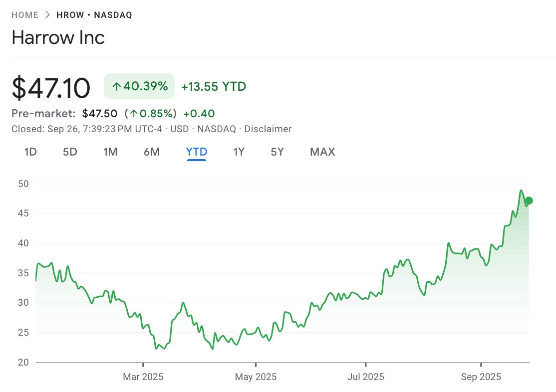Image resolution: width=556 pixels, height=392 pixels.
Task: Switch chart to 6M range
Action: [x=152, y=152]
